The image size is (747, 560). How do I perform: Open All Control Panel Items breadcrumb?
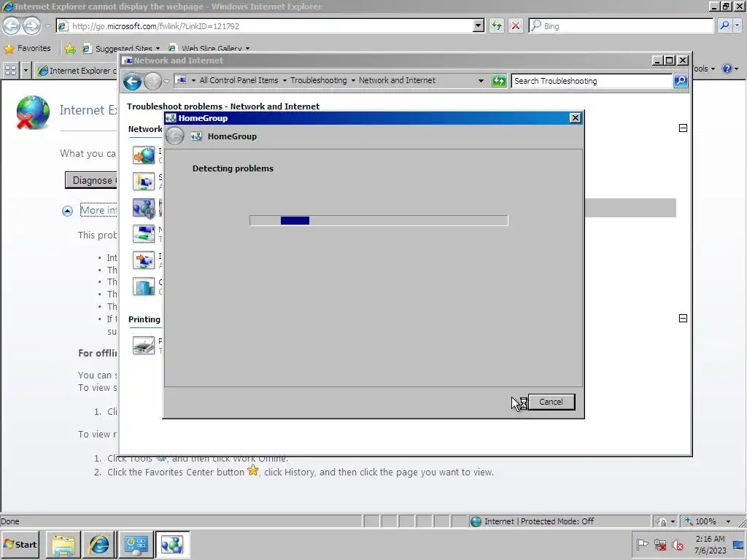click(239, 80)
